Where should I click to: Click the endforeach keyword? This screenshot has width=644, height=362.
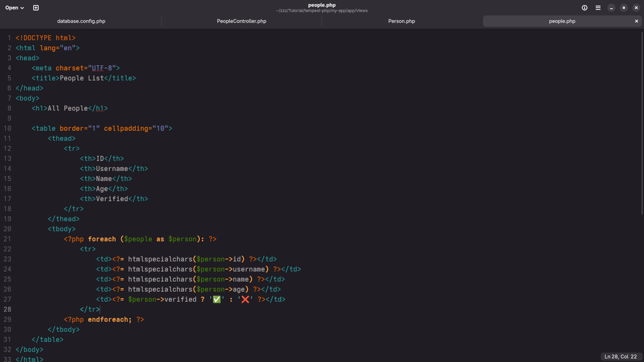[x=108, y=319]
